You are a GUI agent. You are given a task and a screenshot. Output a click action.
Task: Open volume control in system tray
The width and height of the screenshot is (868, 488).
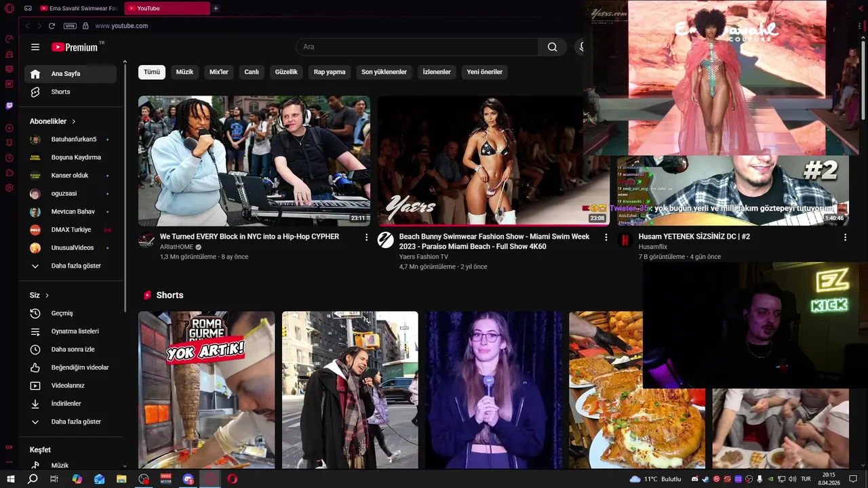point(791,479)
